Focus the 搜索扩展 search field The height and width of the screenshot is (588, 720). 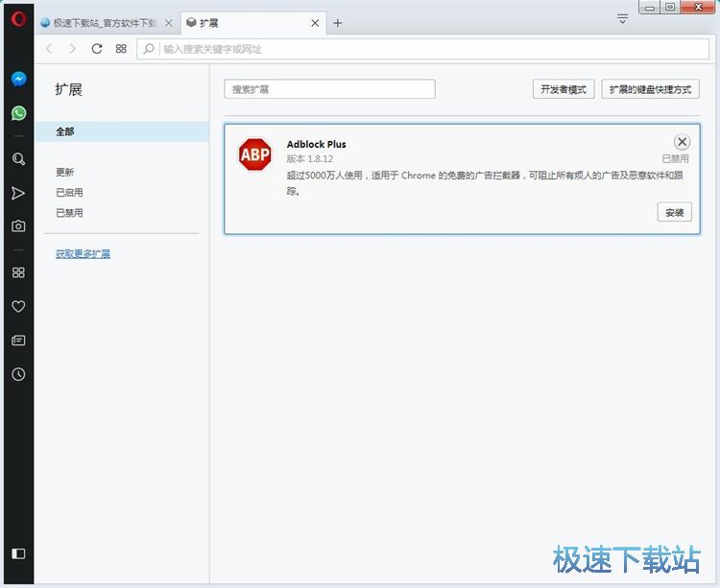click(329, 89)
